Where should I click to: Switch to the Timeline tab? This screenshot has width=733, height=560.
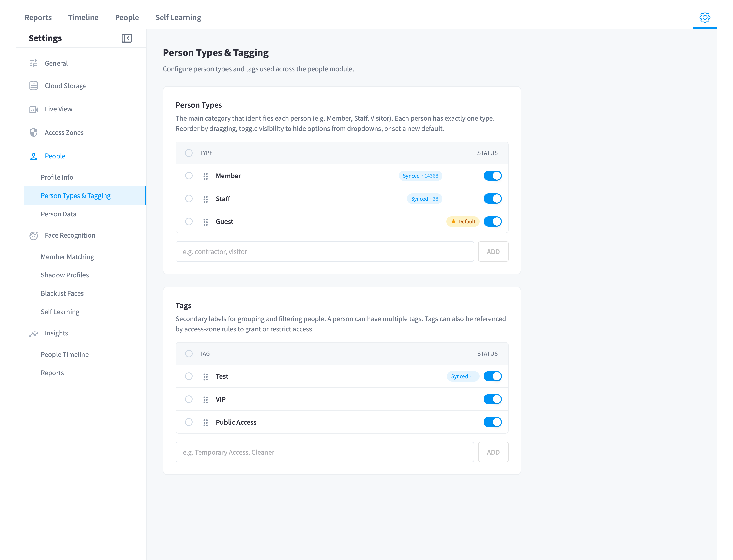pyautogui.click(x=83, y=17)
